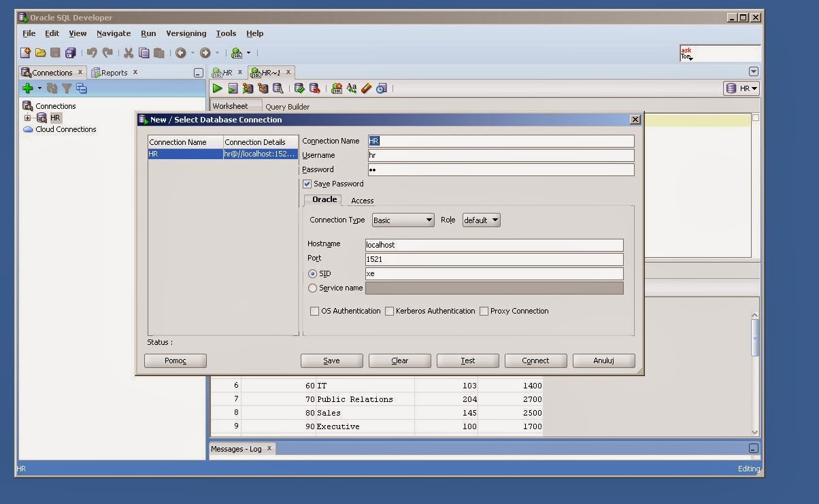Screen dimensions: 819x504
Task: Click the Filter funnel icon in Connections
Action: pyautogui.click(x=67, y=88)
